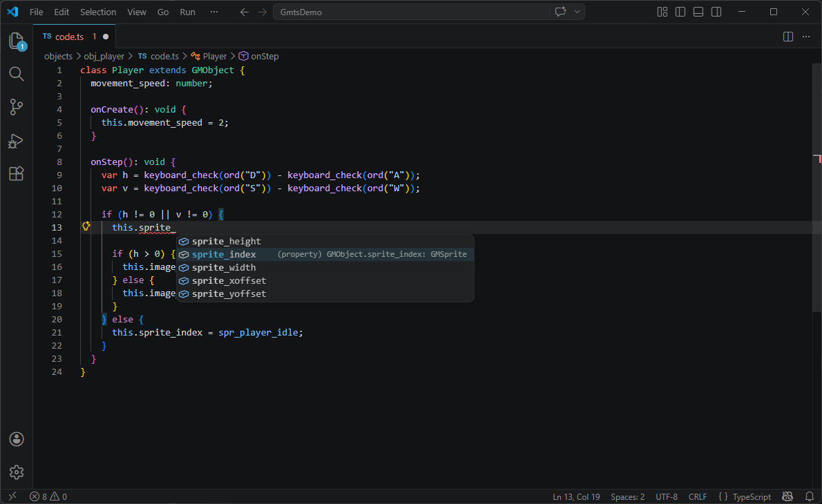Open the Search view
The image size is (822, 504).
17,74
